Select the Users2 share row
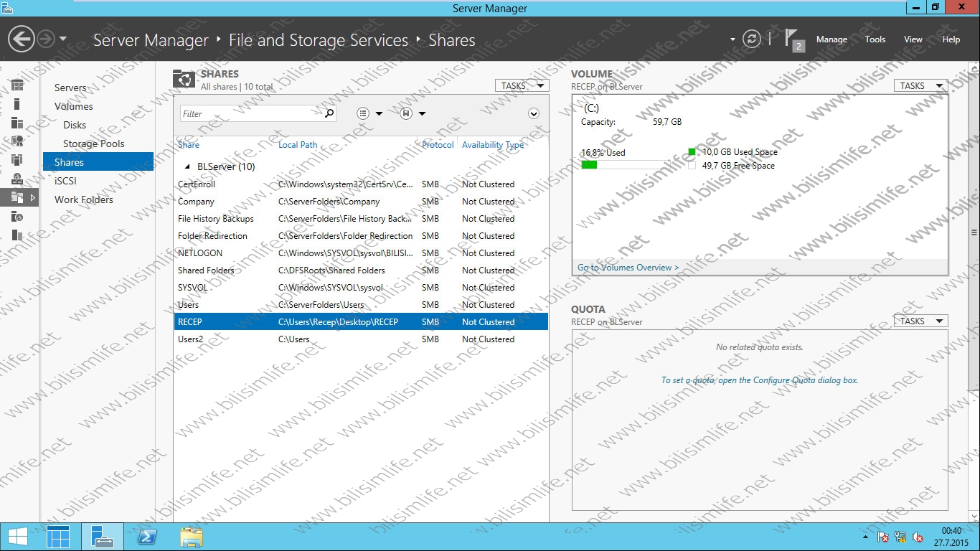 362,339
